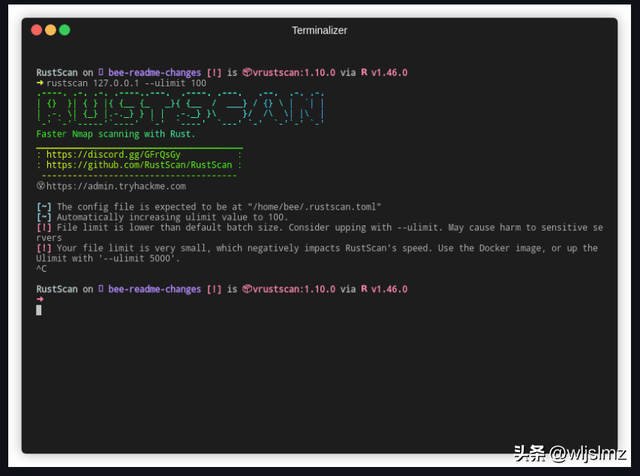Click the package icon before vrustscan in second prompt
The image size is (640, 476).
247,289
